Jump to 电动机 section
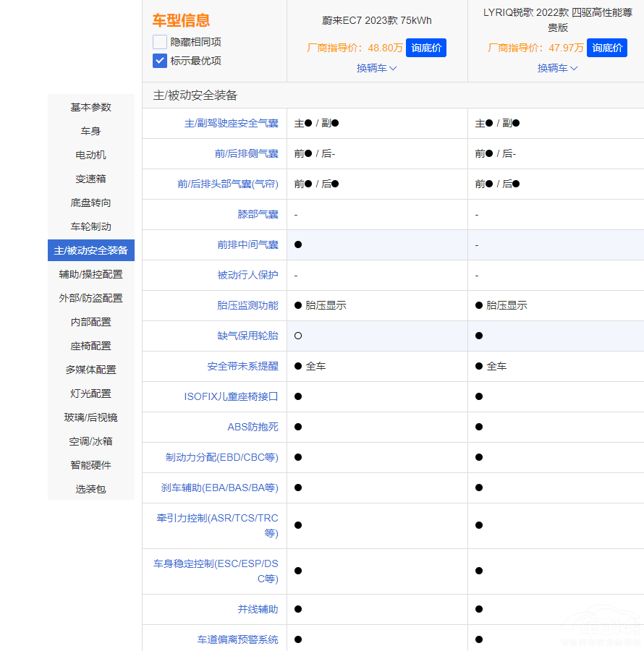The height and width of the screenshot is (651, 644). (90, 155)
